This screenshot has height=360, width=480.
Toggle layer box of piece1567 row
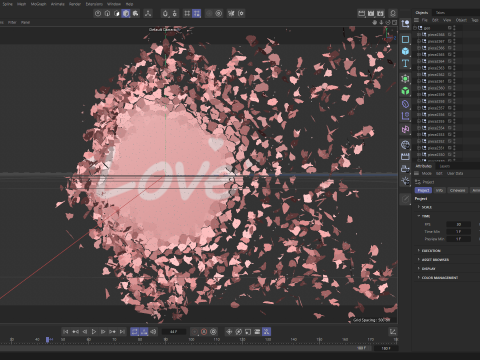tap(449, 41)
